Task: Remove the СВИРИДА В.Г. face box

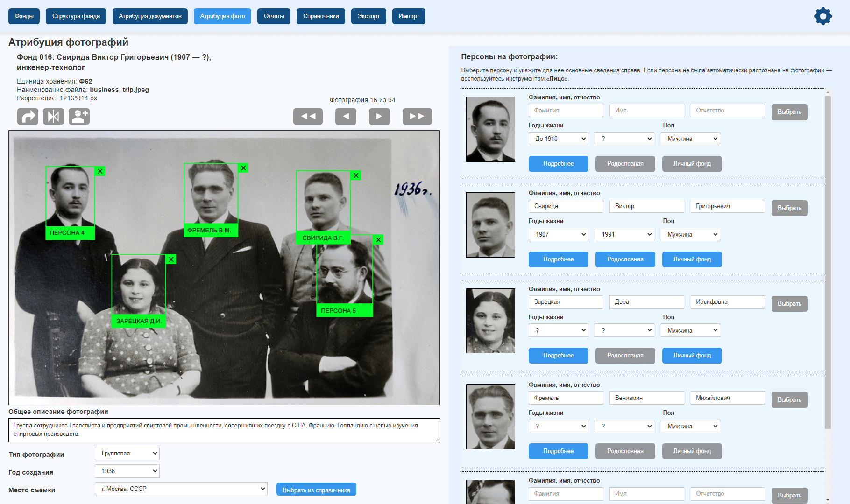Action: (x=356, y=175)
